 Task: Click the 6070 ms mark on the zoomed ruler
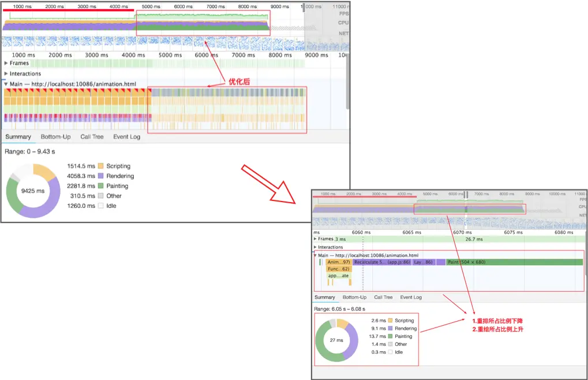point(462,233)
